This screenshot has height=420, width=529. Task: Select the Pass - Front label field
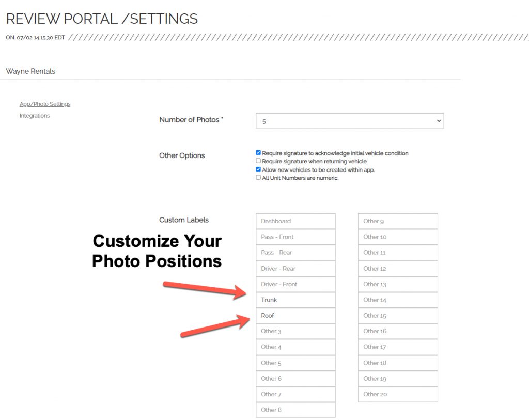point(296,237)
